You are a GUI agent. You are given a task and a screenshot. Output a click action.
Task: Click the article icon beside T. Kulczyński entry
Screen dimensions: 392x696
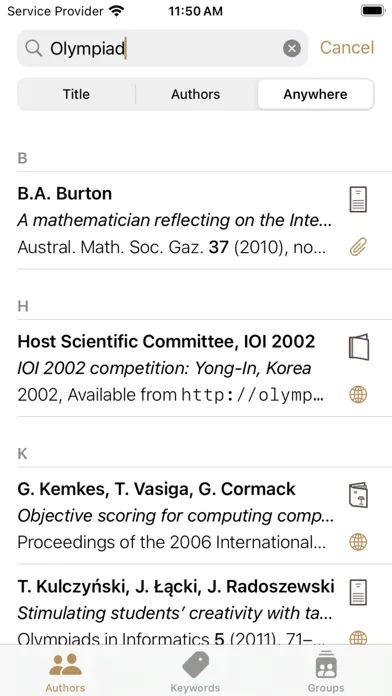pyautogui.click(x=358, y=592)
